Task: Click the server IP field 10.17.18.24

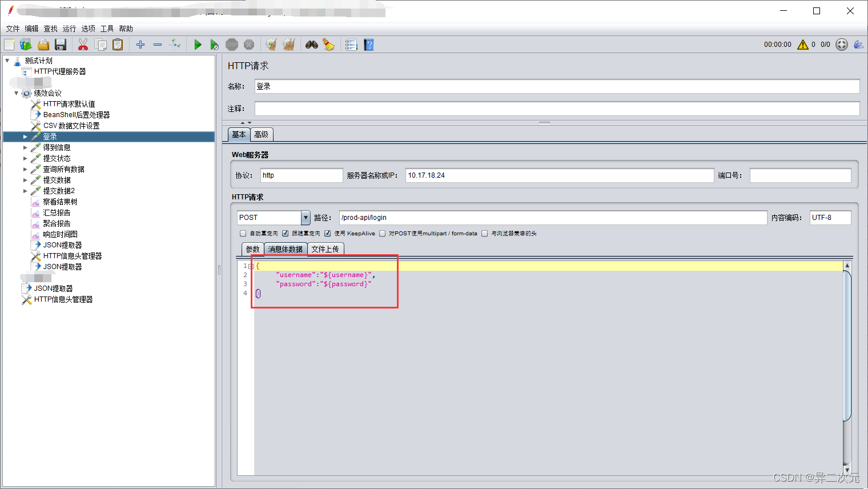Action: (560, 175)
